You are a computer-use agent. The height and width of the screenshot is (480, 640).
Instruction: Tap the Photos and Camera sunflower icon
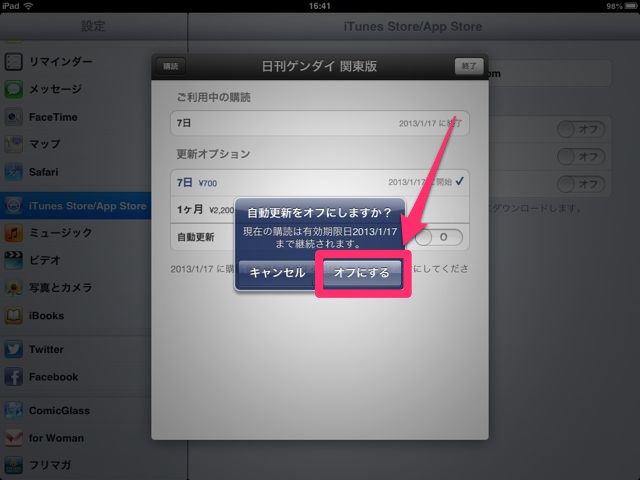tap(13, 288)
